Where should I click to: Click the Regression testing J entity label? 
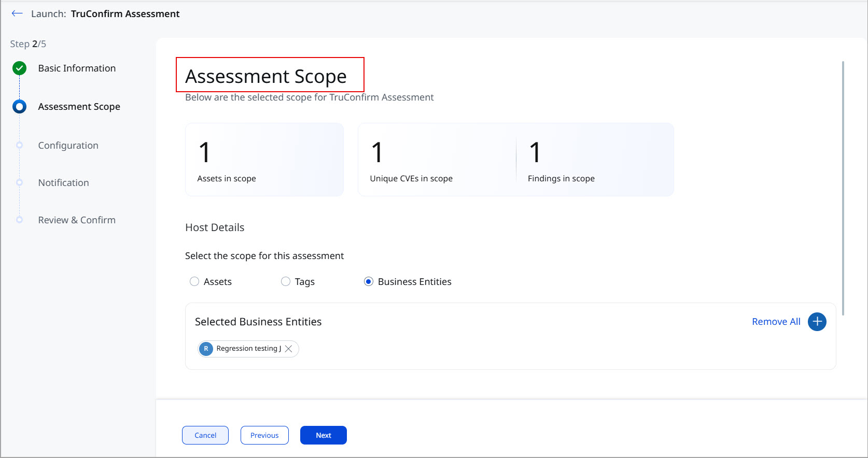pos(249,349)
